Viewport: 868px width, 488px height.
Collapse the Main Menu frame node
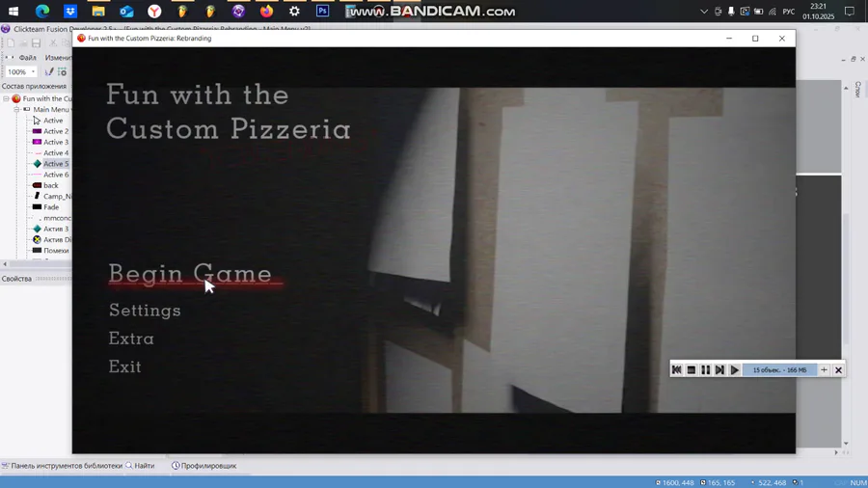pos(16,110)
